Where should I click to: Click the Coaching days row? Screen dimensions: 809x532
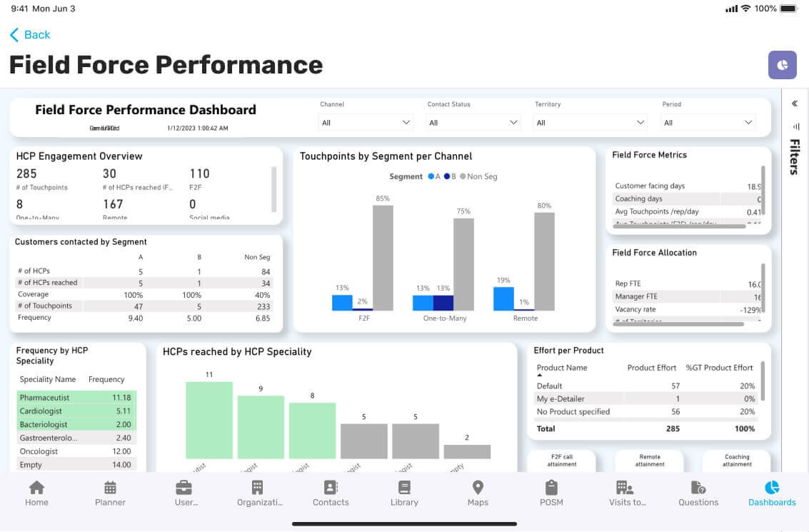[x=687, y=199]
